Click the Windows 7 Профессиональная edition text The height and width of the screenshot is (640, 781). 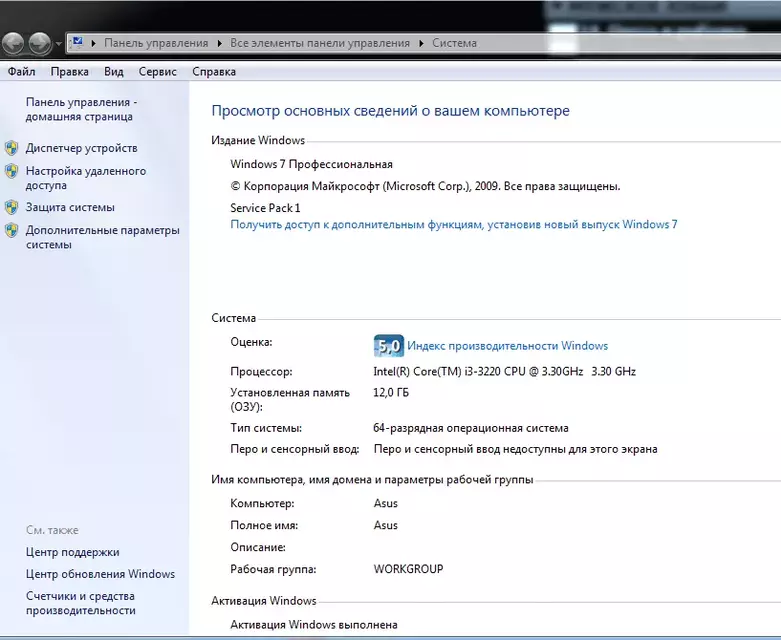pyautogui.click(x=311, y=164)
